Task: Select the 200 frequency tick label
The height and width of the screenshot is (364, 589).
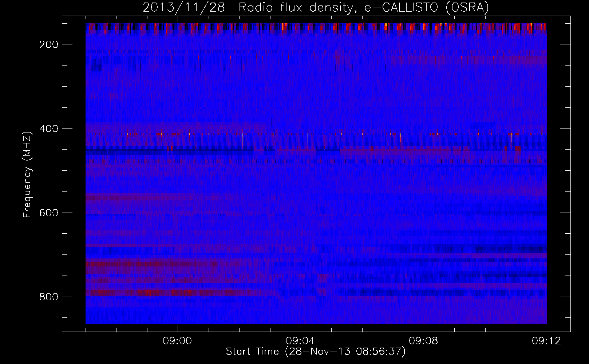Action: tap(49, 44)
